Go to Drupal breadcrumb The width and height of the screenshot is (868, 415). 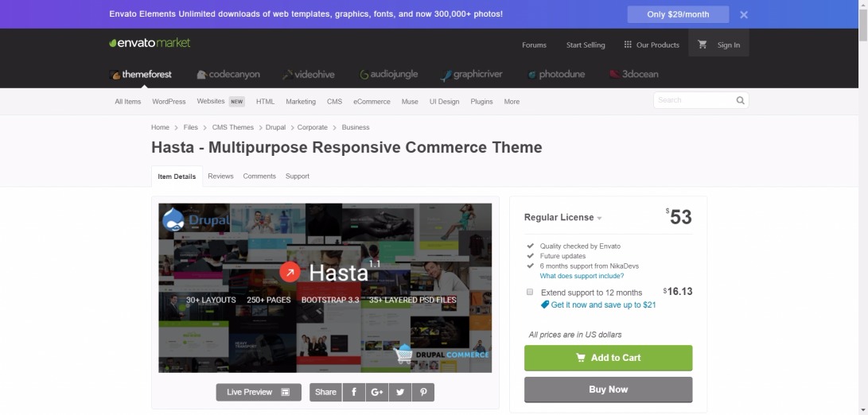click(x=275, y=127)
